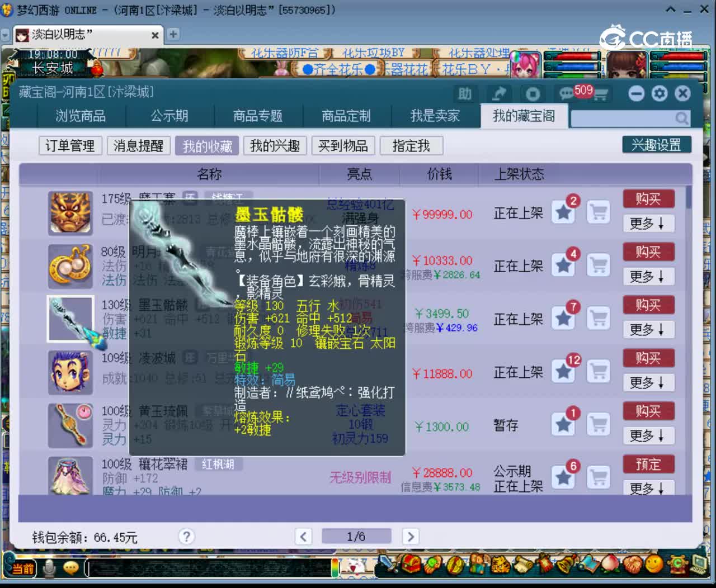The height and width of the screenshot is (588, 716).
Task: Add the ¥28888.00 镶花翠裙 to cart
Action: (598, 478)
